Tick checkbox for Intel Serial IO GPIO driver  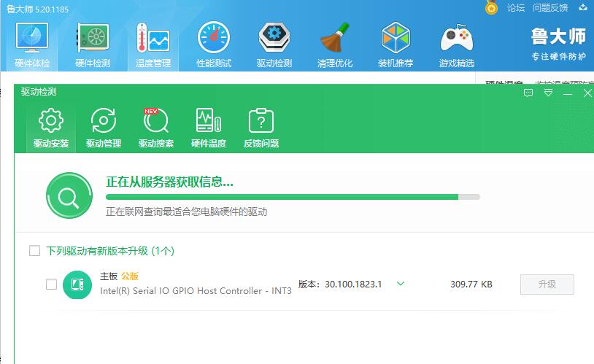(51, 284)
